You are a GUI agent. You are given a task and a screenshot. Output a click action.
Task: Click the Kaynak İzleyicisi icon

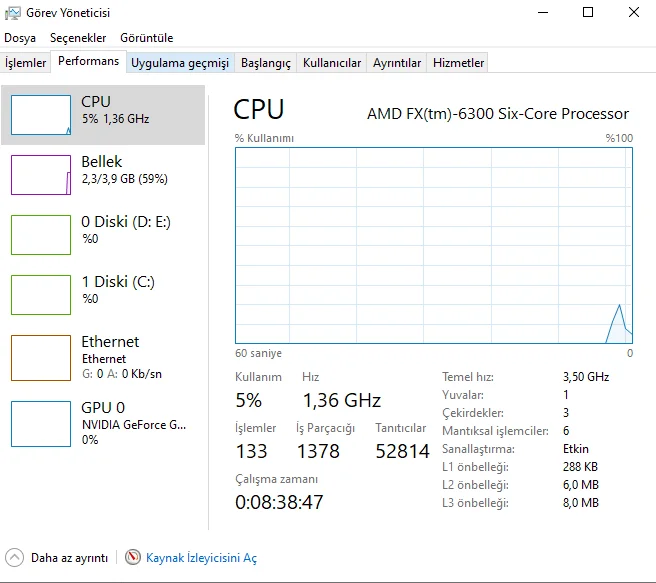[133, 557]
